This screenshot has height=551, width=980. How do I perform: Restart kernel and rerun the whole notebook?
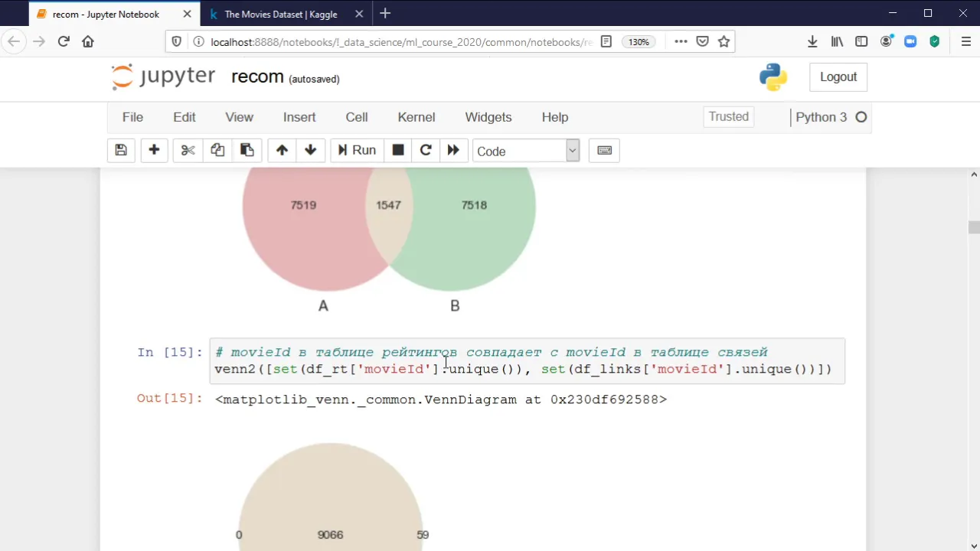point(453,151)
